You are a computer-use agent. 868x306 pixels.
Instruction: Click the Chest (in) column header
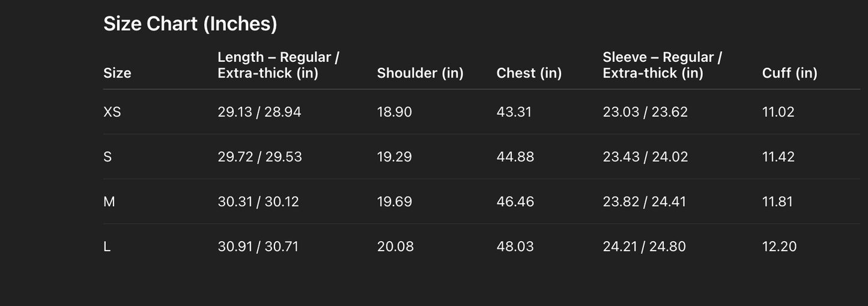point(529,73)
